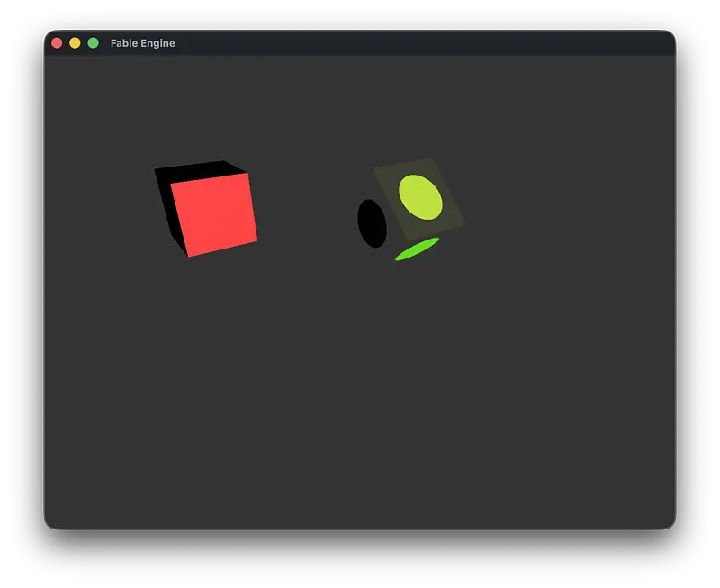Screen dimensions: 720x588
Task: Click the top-left vertex of the red cube
Action: tap(156, 169)
